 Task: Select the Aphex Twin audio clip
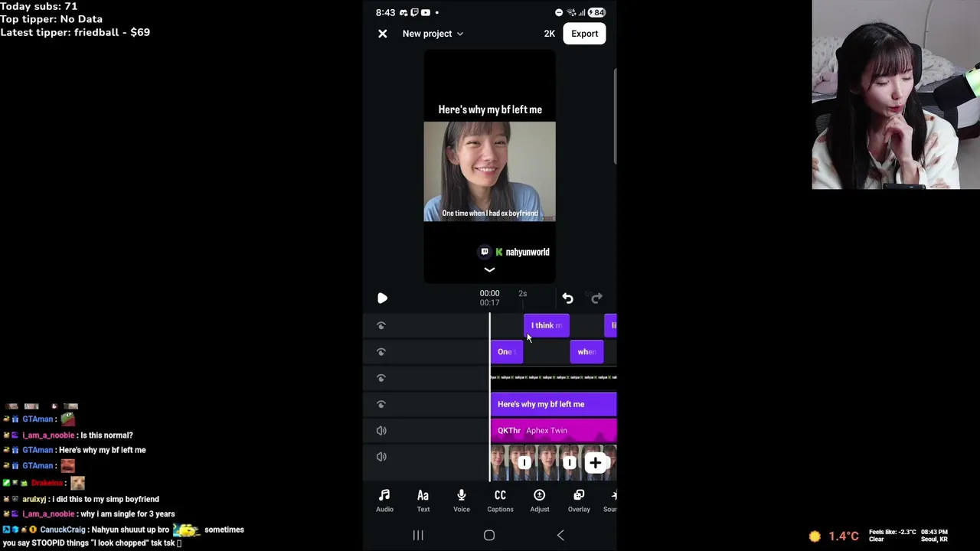pos(553,430)
